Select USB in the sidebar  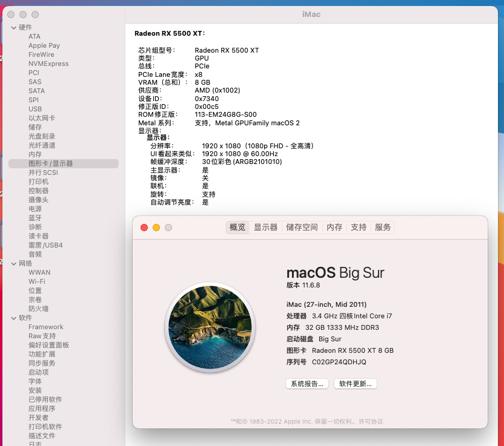click(35, 109)
